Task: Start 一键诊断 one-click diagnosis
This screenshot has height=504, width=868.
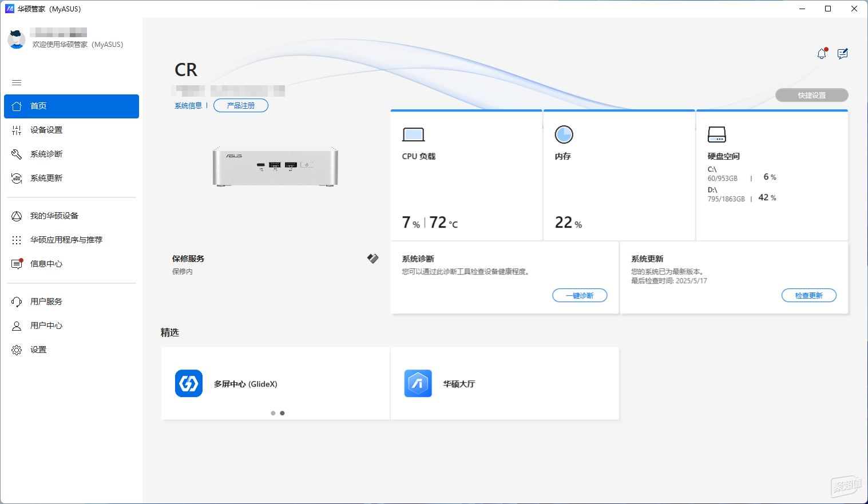Action: (580, 296)
